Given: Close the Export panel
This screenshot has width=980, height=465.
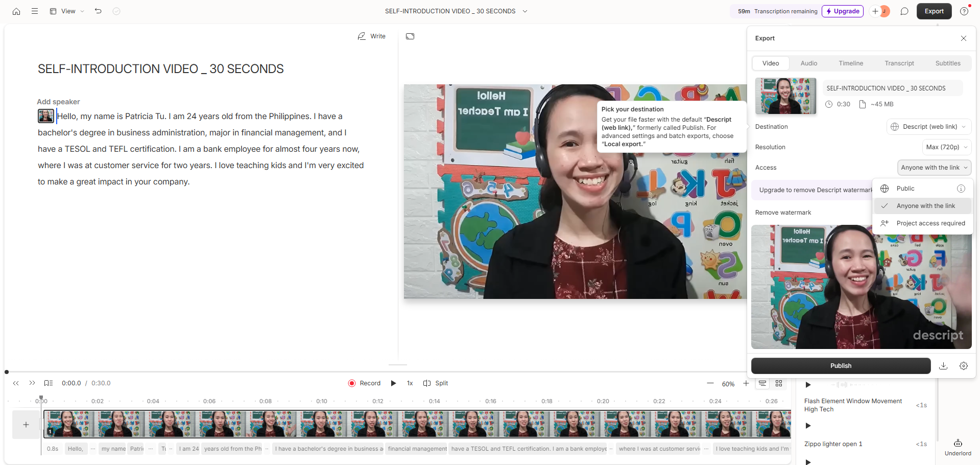Looking at the screenshot, I should click(x=964, y=38).
